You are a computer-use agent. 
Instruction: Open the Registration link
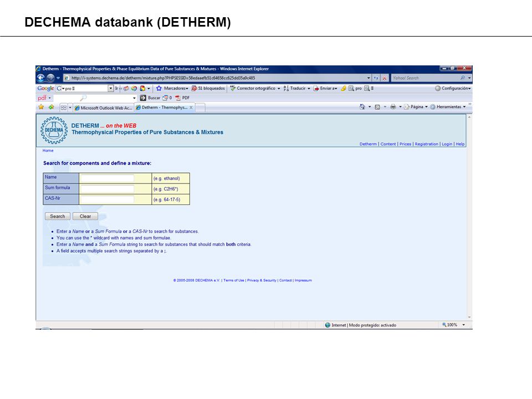[427, 144]
